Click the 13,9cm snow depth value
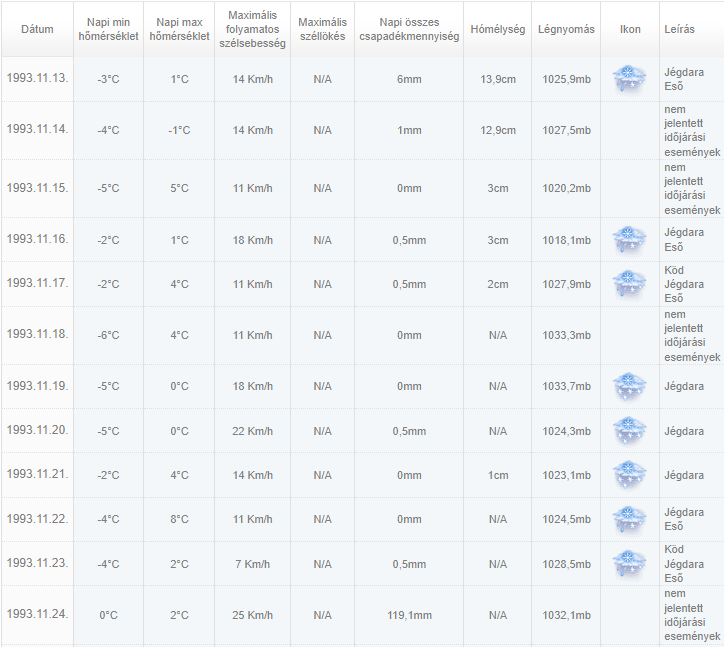This screenshot has height=647, width=724. click(x=497, y=79)
